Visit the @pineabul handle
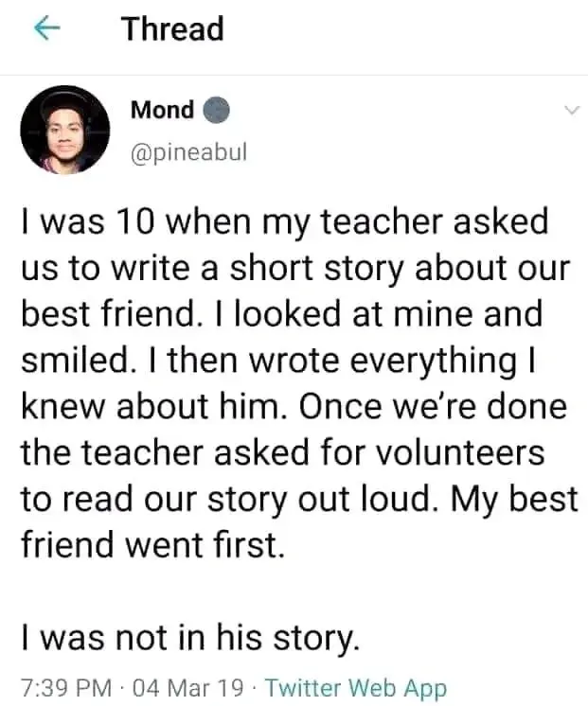Viewport: 588px width, 706px height. click(x=188, y=151)
